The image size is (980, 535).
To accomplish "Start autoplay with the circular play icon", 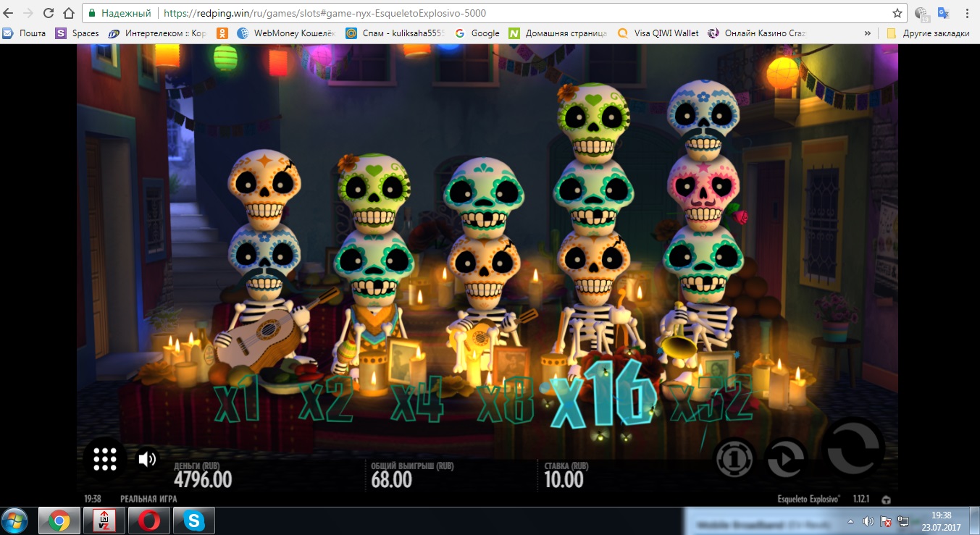I will pos(787,458).
